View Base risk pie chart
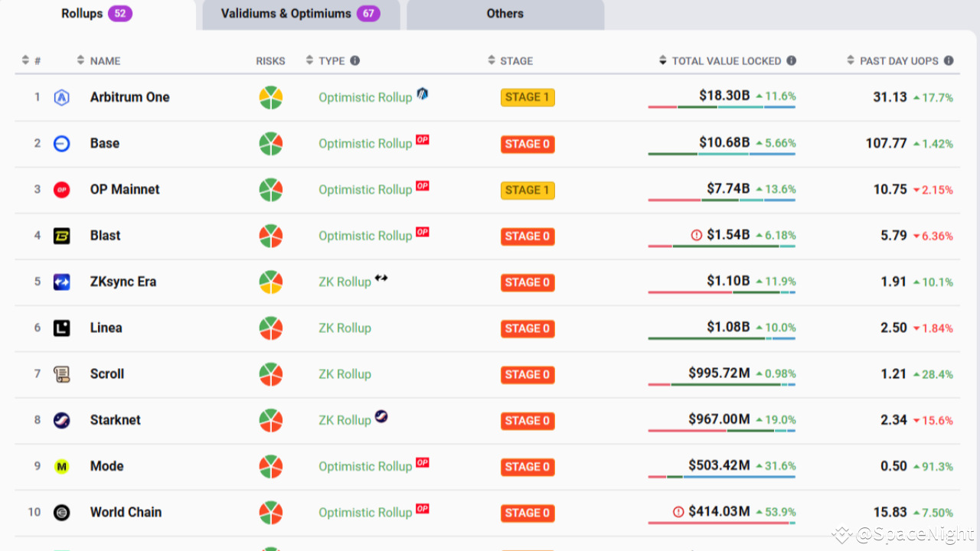 (271, 143)
